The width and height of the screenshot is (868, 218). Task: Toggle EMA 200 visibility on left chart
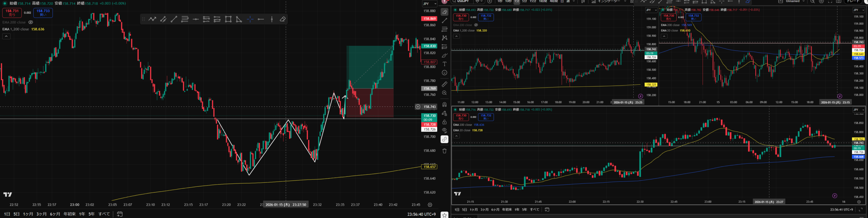[31, 22]
